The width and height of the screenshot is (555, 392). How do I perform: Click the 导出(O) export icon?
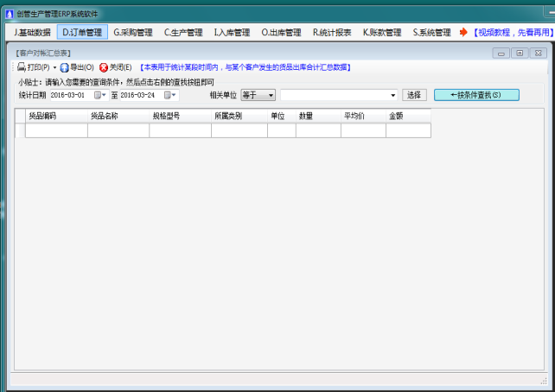(64, 67)
